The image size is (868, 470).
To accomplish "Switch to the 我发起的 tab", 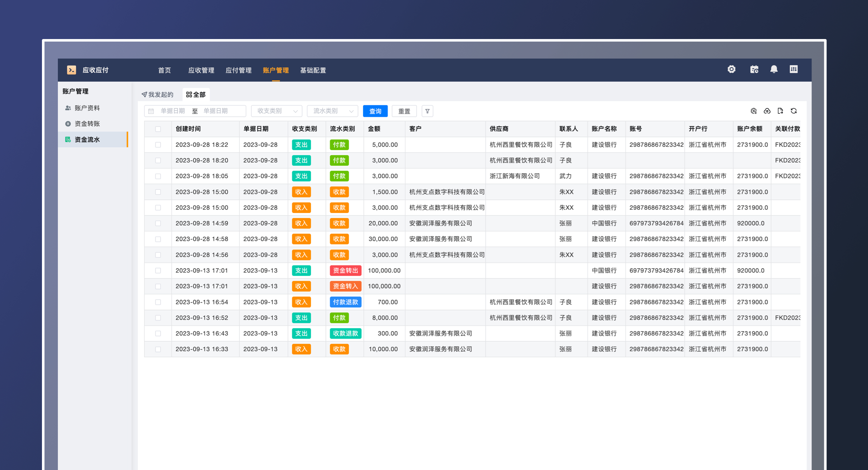I will 158,94.
